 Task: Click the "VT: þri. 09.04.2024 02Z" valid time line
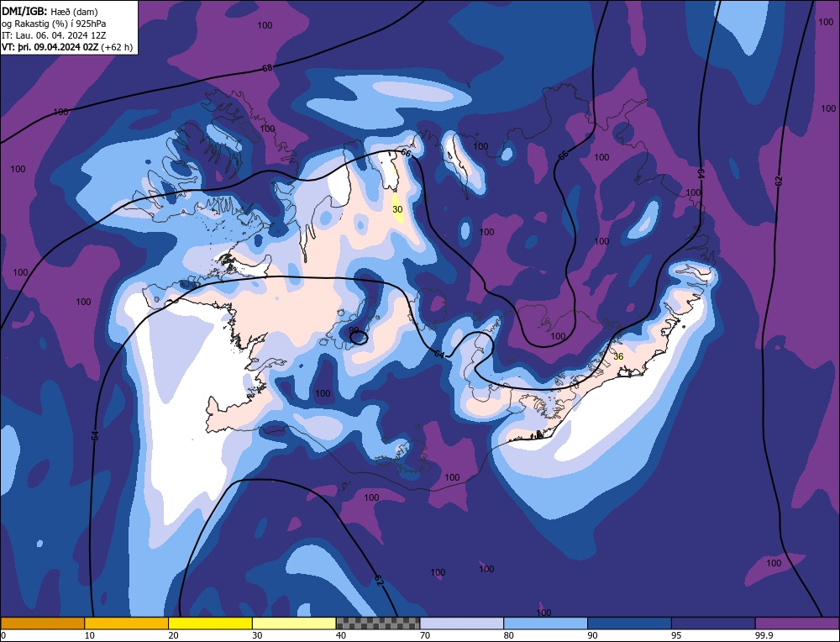tap(67, 47)
